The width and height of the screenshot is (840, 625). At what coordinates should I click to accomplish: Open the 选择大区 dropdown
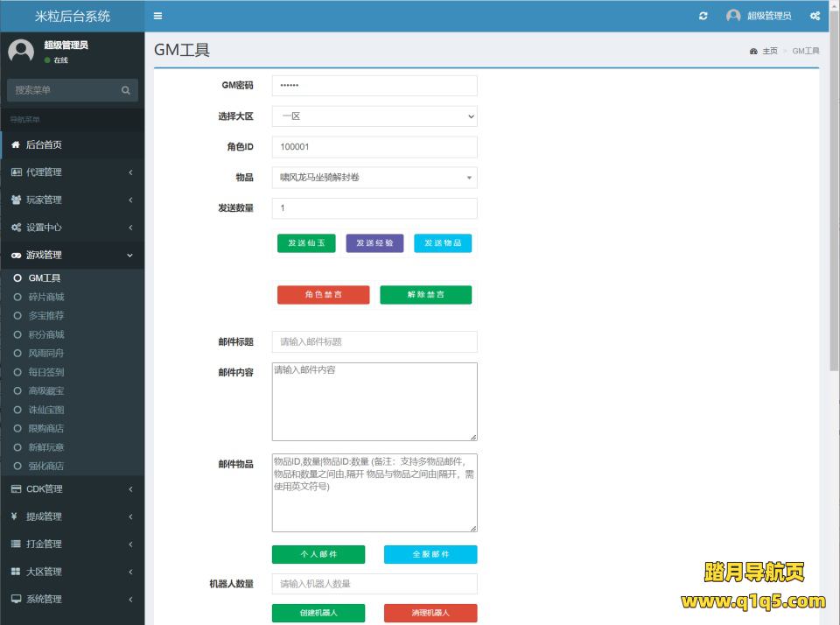pos(374,116)
